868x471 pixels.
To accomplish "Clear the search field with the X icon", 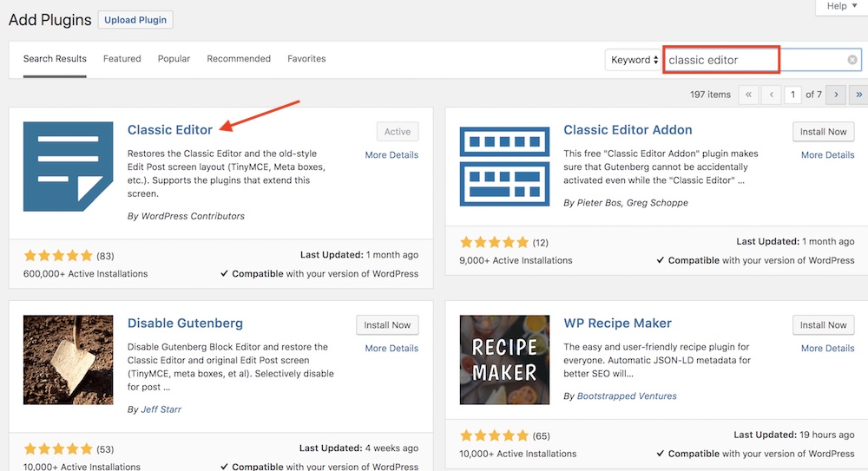I will pyautogui.click(x=852, y=60).
